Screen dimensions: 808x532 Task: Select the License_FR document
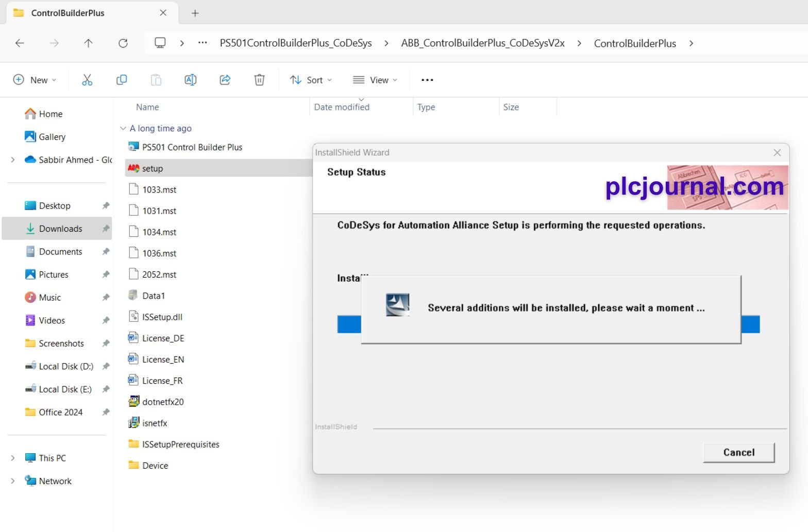[156, 381]
